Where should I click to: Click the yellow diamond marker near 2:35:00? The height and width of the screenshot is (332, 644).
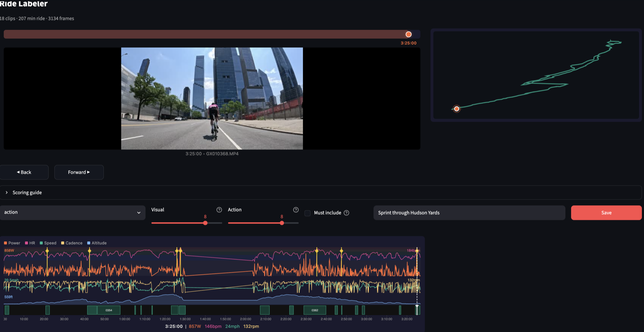pos(317,250)
